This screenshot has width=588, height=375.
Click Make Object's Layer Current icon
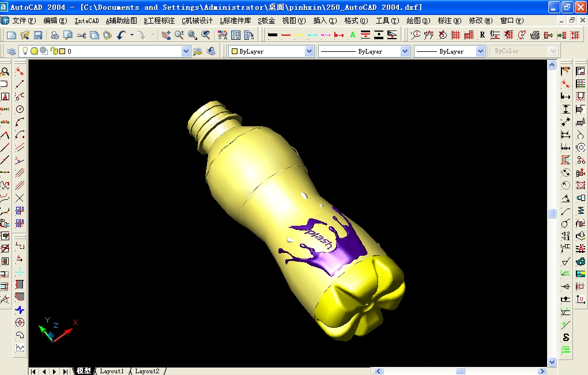pyautogui.click(x=198, y=51)
